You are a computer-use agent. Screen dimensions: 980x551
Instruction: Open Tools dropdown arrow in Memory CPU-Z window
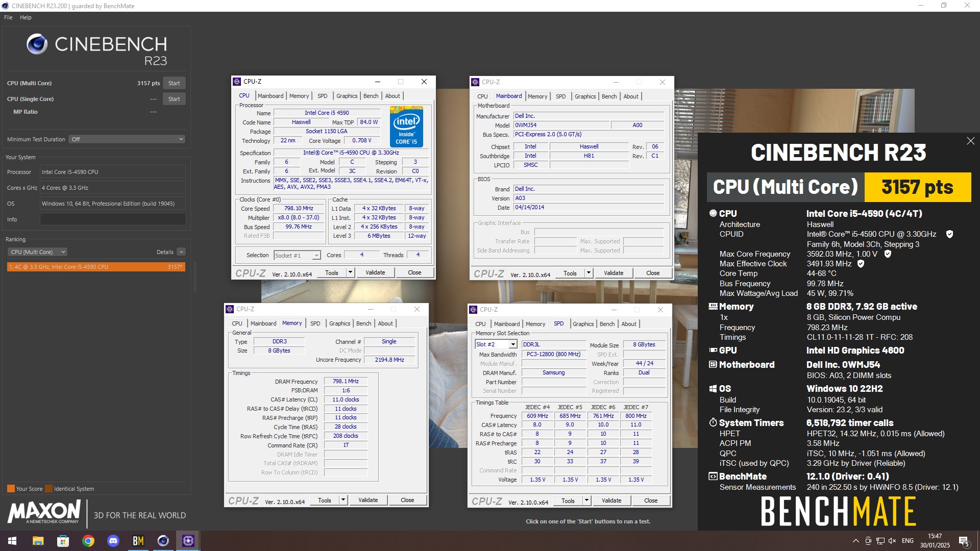(x=344, y=500)
